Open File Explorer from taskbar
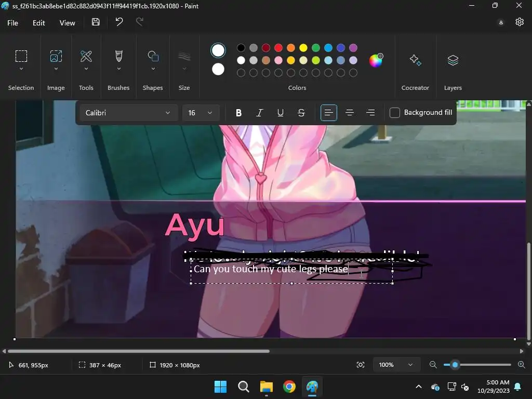Viewport: 532px width, 399px height. 267,387
